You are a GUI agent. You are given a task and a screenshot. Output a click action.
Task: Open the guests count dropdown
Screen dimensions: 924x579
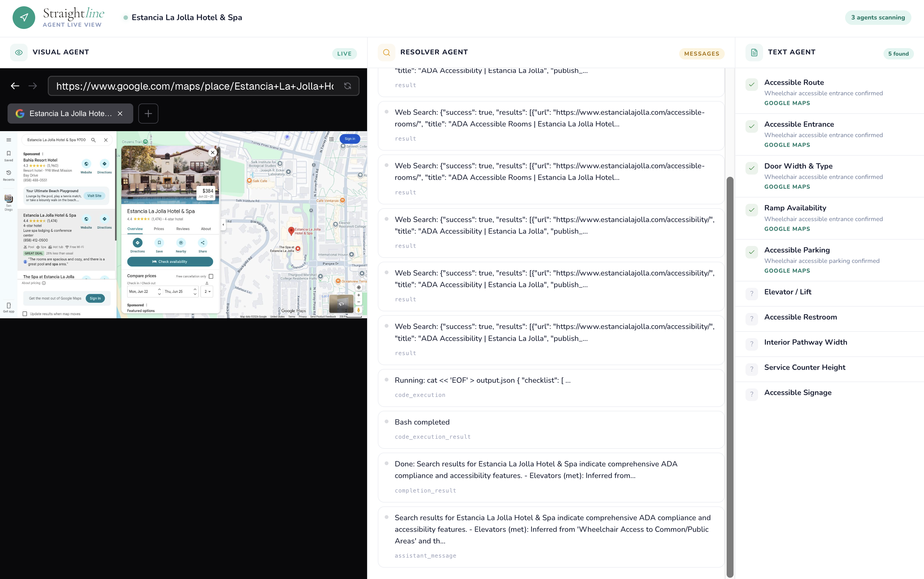[207, 292]
